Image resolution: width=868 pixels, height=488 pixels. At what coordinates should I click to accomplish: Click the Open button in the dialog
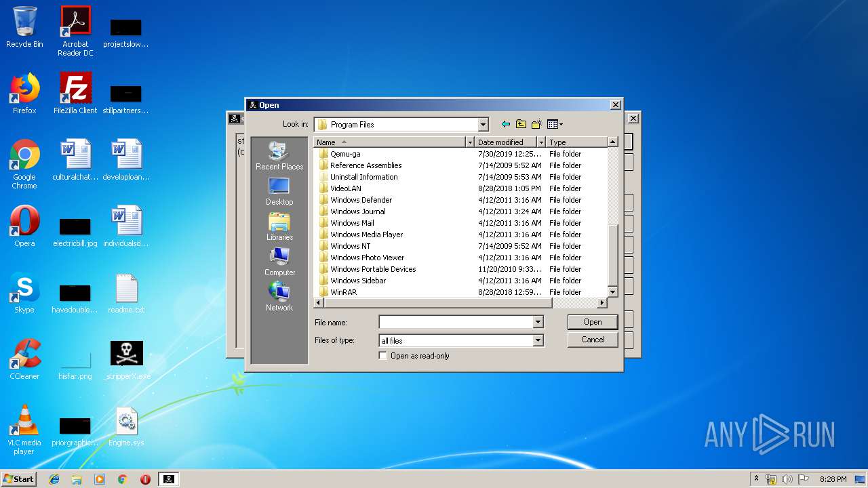593,322
